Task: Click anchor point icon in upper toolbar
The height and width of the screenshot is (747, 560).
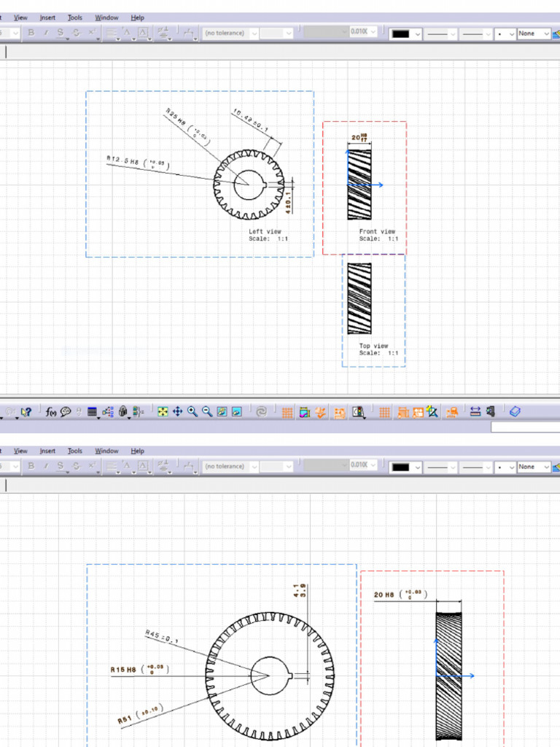Action: tap(127, 33)
